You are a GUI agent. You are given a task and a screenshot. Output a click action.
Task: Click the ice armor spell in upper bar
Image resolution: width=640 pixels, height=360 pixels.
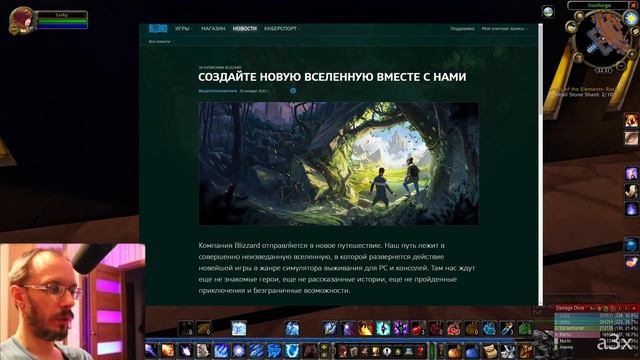click(292, 328)
